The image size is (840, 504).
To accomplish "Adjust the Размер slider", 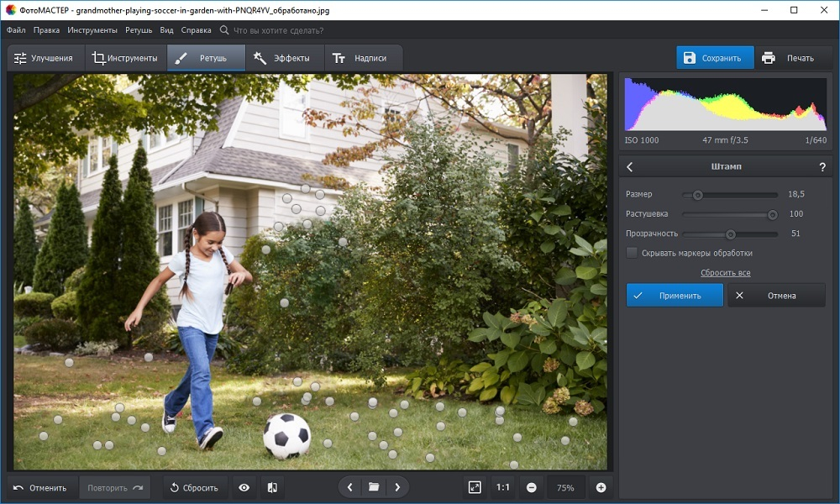I will coord(730,195).
